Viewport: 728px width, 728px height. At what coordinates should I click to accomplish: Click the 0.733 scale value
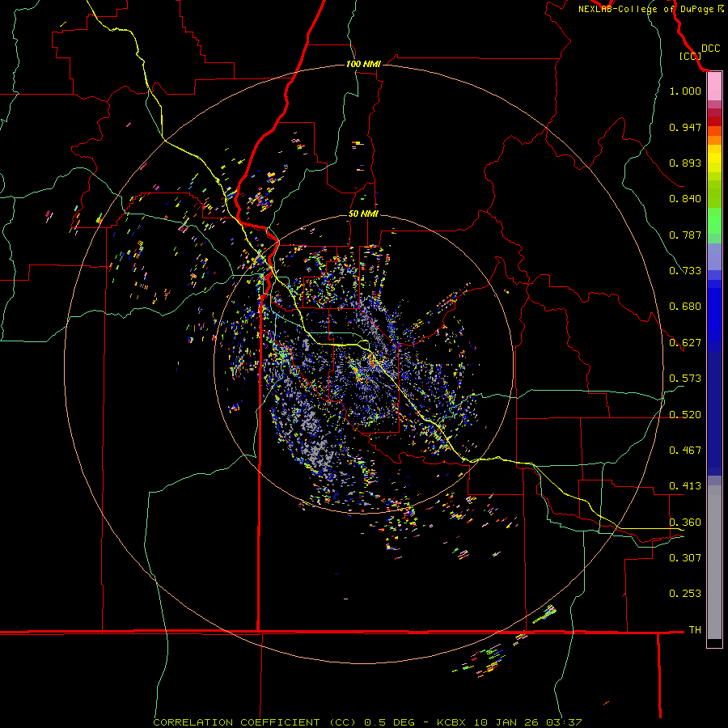(685, 271)
